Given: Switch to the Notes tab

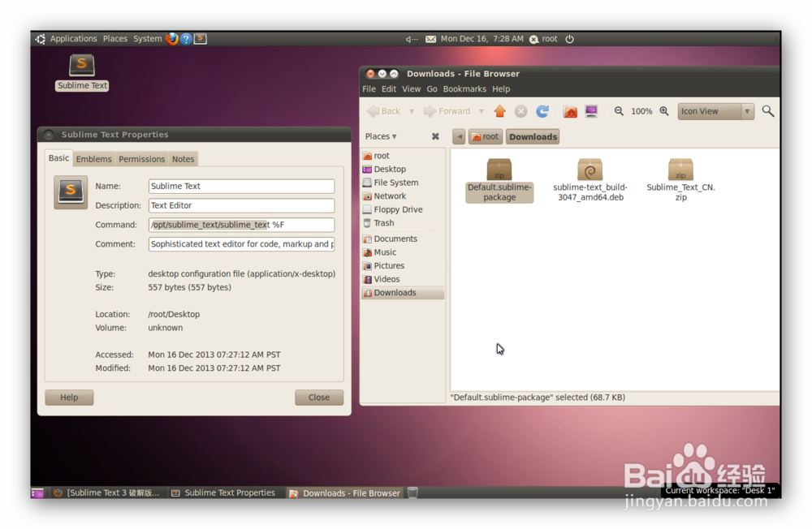Looking at the screenshot, I should pos(183,159).
